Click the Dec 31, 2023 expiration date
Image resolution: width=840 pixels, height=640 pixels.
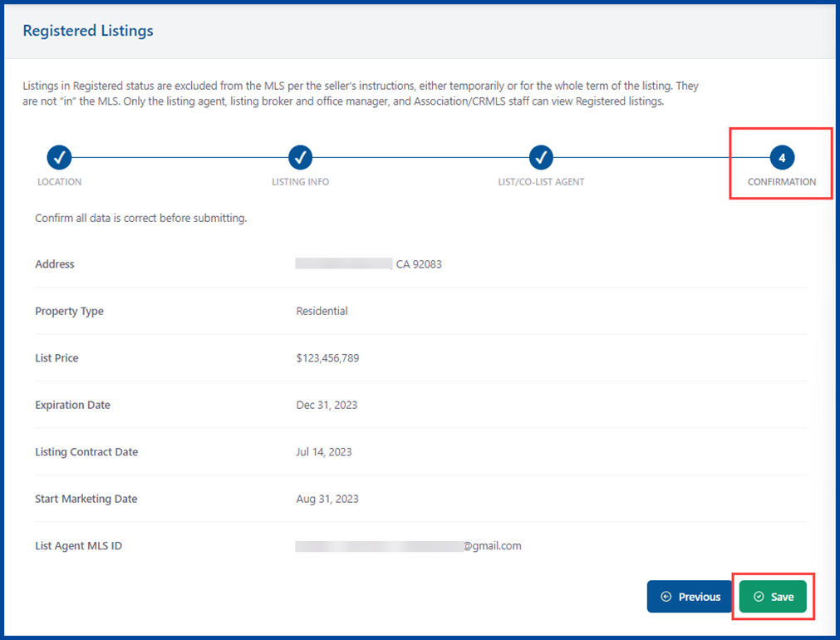(325, 405)
